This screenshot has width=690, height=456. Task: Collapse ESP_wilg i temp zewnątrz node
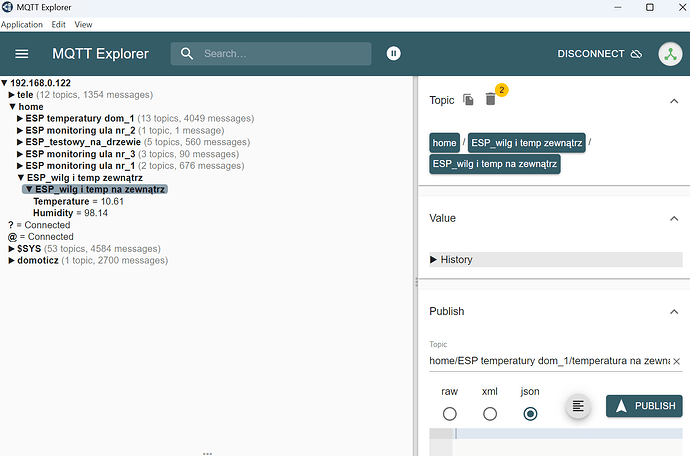coord(21,178)
